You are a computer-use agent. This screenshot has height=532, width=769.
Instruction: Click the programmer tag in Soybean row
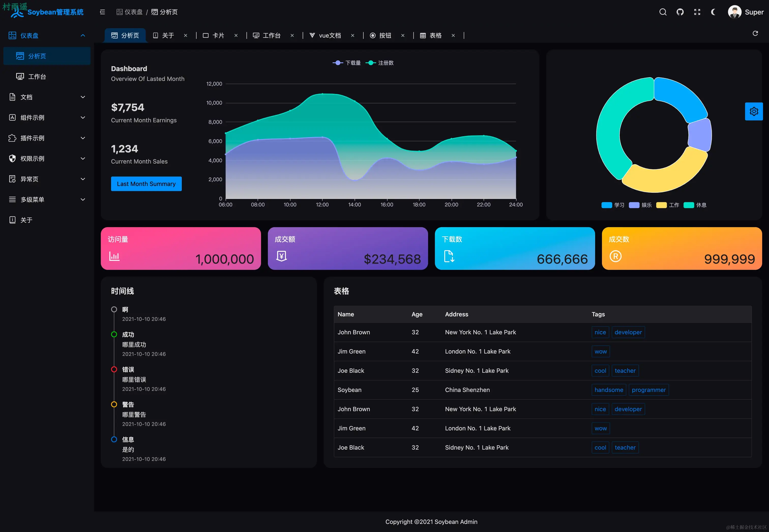click(x=648, y=390)
